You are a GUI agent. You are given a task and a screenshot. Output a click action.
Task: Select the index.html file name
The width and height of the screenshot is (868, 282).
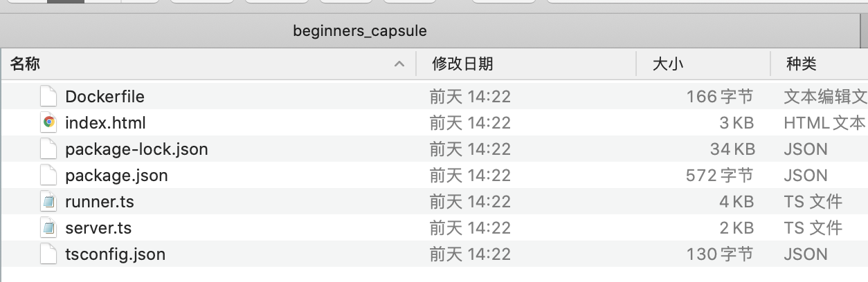(105, 122)
